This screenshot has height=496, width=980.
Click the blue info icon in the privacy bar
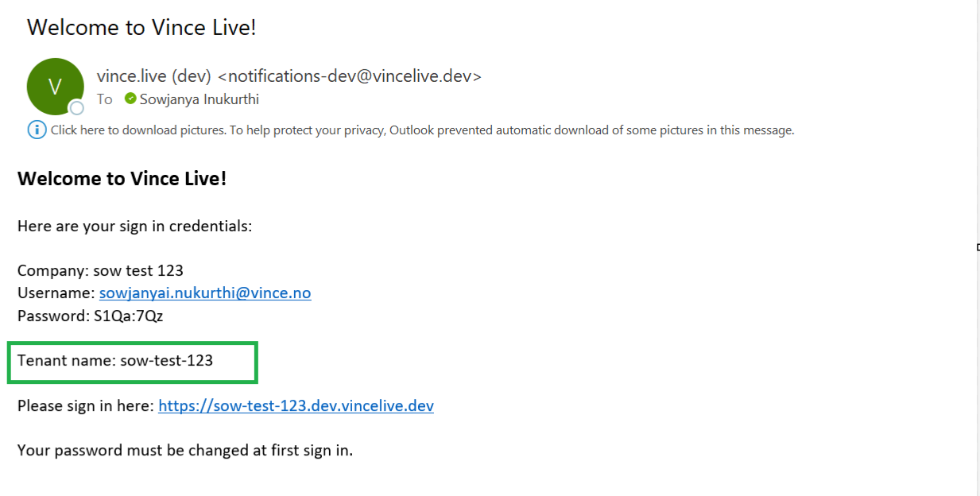pos(37,130)
